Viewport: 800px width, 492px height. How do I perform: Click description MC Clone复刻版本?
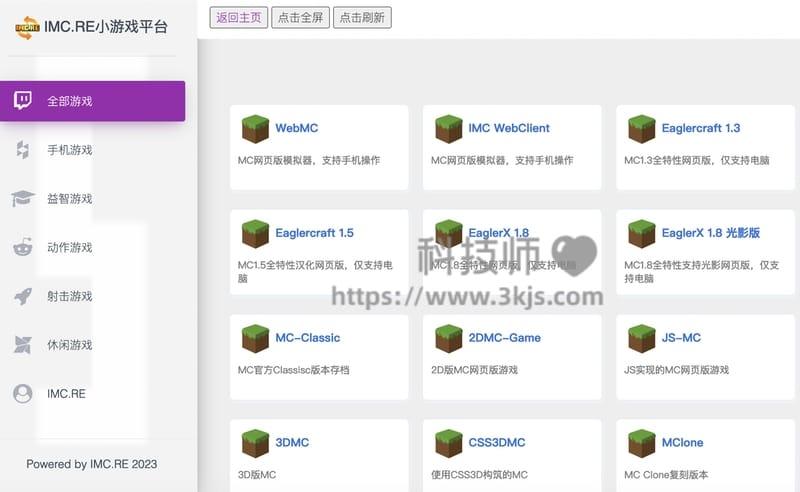(x=666, y=475)
